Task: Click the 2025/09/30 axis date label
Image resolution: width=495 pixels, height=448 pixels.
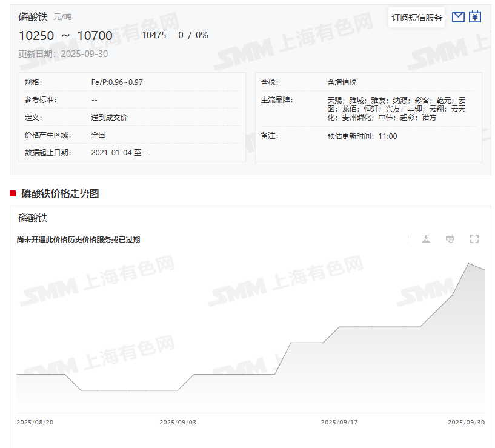Action: click(x=466, y=422)
